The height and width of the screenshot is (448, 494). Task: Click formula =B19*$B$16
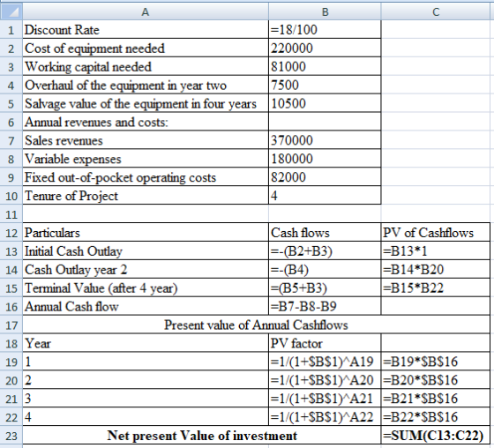point(436,362)
